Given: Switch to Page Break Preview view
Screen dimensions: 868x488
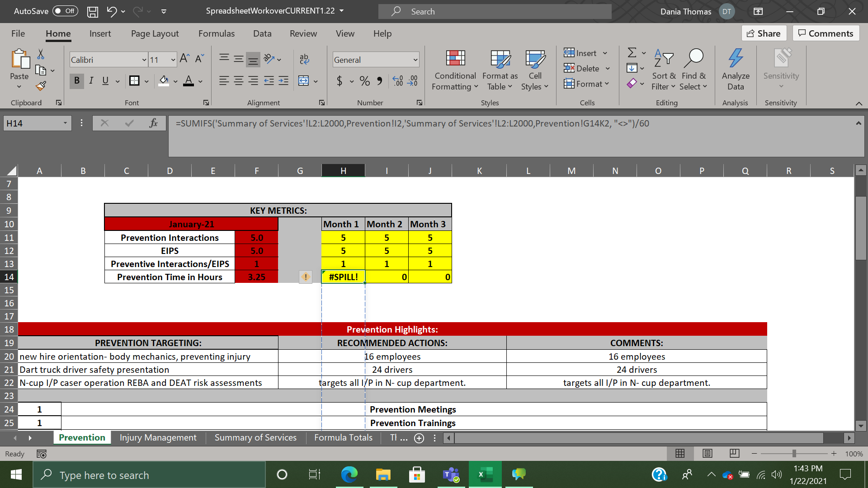Looking at the screenshot, I should click(x=735, y=453).
